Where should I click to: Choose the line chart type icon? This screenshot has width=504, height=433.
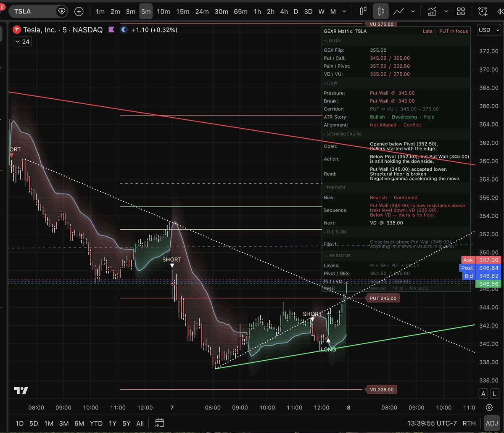398,12
